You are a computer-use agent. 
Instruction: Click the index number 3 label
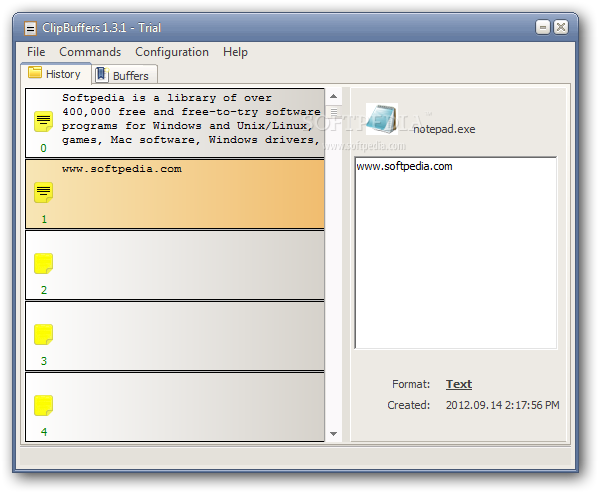pos(44,361)
